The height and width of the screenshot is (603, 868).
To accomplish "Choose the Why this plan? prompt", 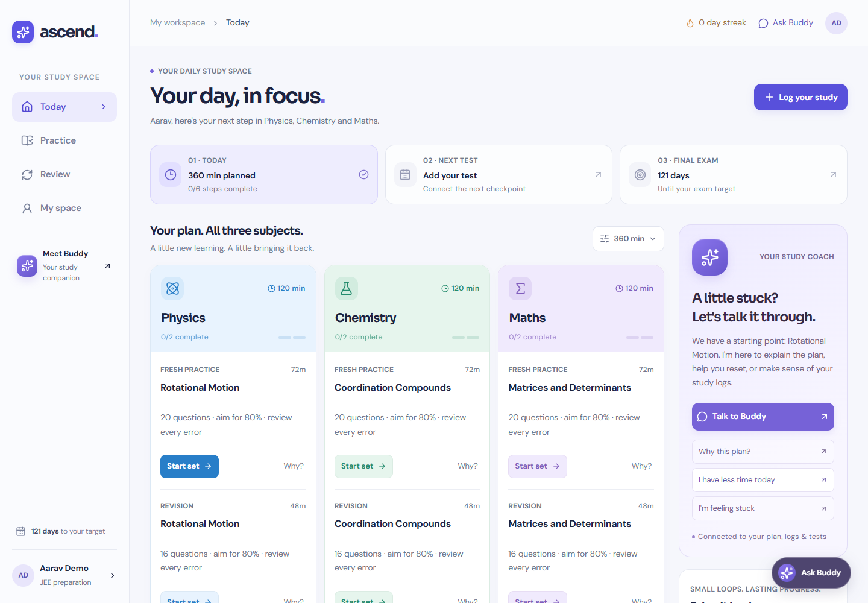I will point(763,452).
